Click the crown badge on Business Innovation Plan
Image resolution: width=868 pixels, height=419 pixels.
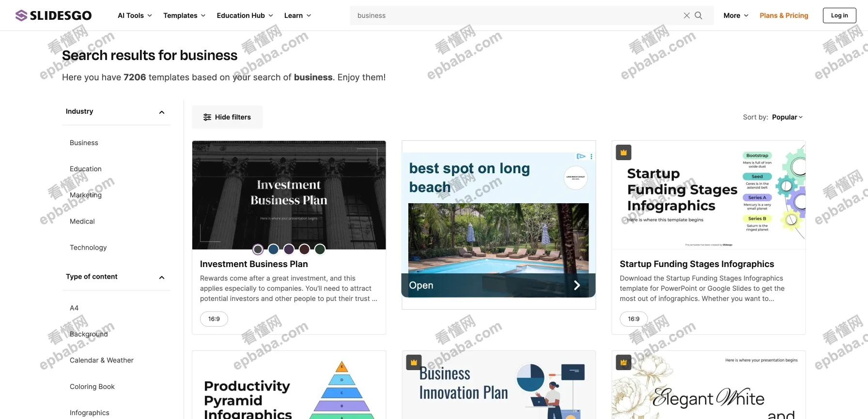point(414,362)
